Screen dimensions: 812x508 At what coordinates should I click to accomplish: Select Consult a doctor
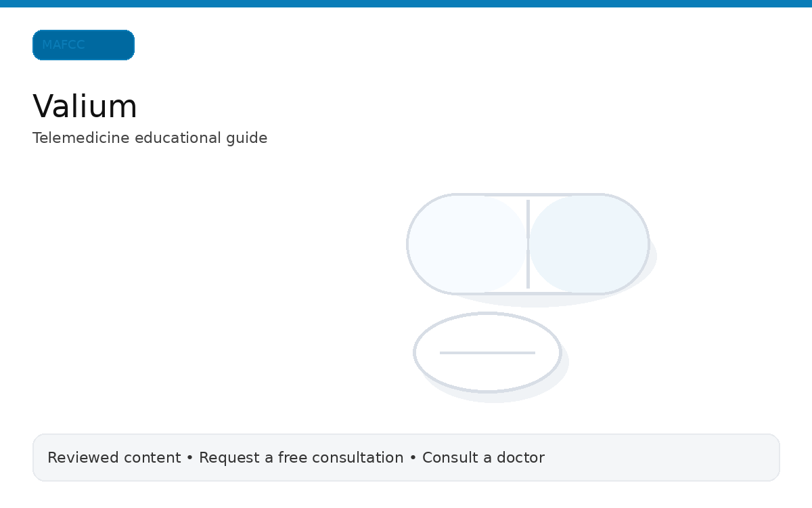(x=483, y=457)
